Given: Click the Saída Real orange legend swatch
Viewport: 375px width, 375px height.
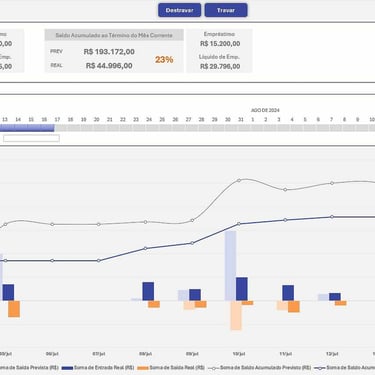Looking at the screenshot, I should (x=143, y=368).
